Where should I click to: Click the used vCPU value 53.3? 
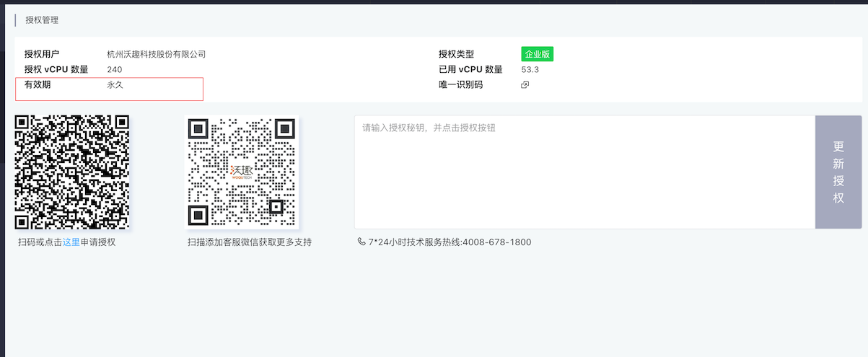click(530, 69)
